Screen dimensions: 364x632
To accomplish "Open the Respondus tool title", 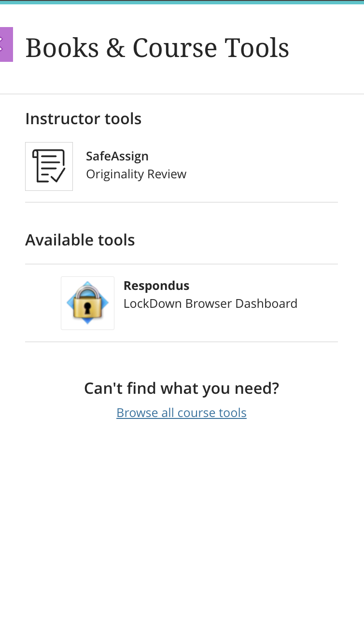I will pos(156,286).
